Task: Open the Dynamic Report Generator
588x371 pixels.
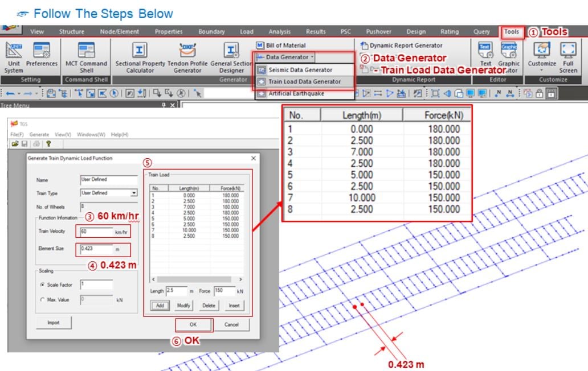Action: pyautogui.click(x=401, y=46)
